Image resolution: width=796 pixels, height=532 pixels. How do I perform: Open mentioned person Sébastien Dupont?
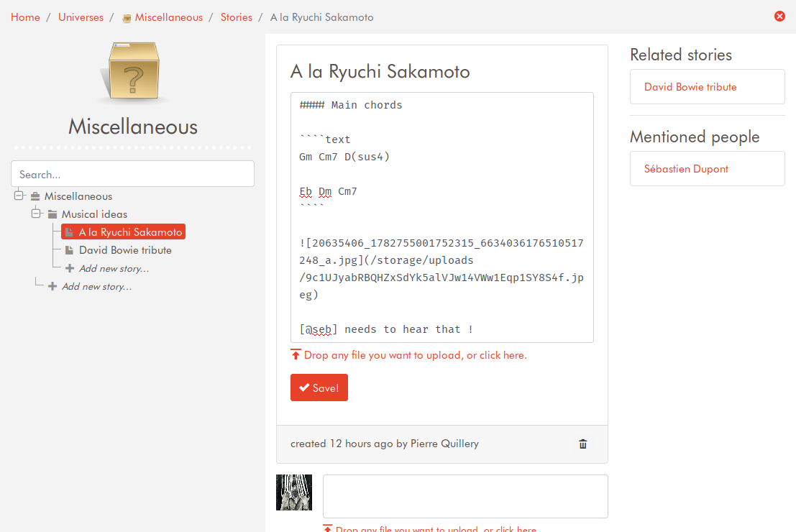[x=686, y=168]
